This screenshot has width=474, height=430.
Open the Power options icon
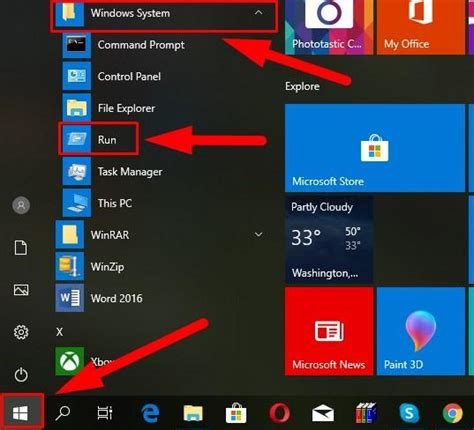21,375
